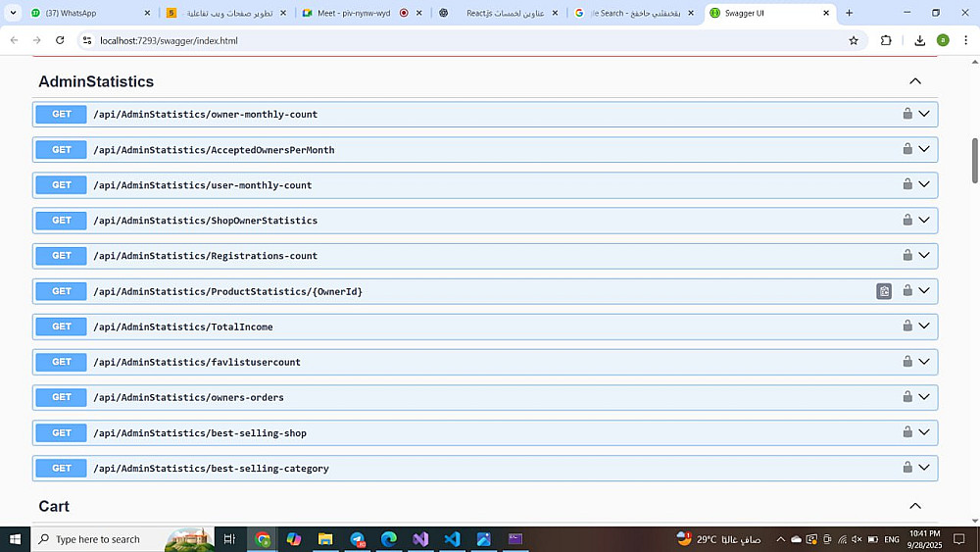Open the tab search dropdown
Screen dimensions: 980x552
[13, 13]
